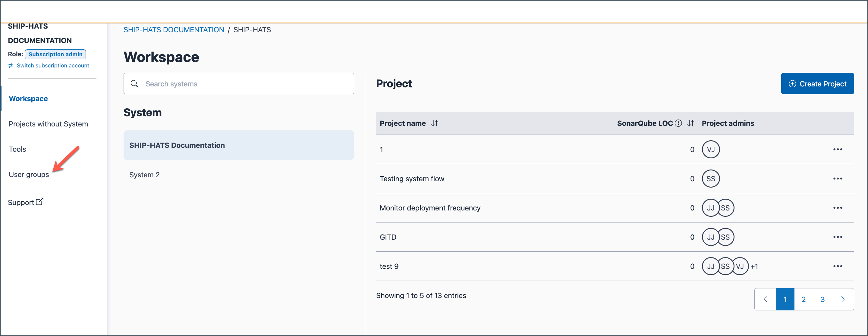
Task: Go to previous page arrow
Action: pyautogui.click(x=765, y=299)
